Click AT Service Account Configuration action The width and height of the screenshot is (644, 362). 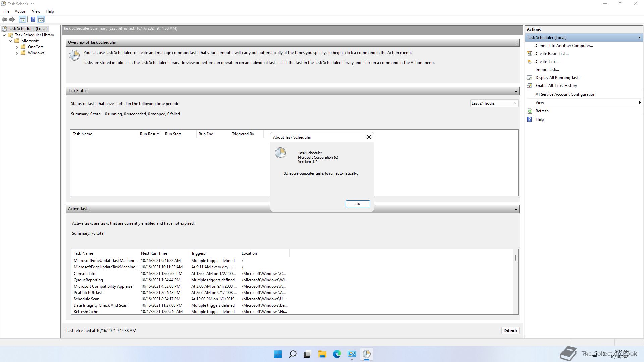click(x=565, y=94)
